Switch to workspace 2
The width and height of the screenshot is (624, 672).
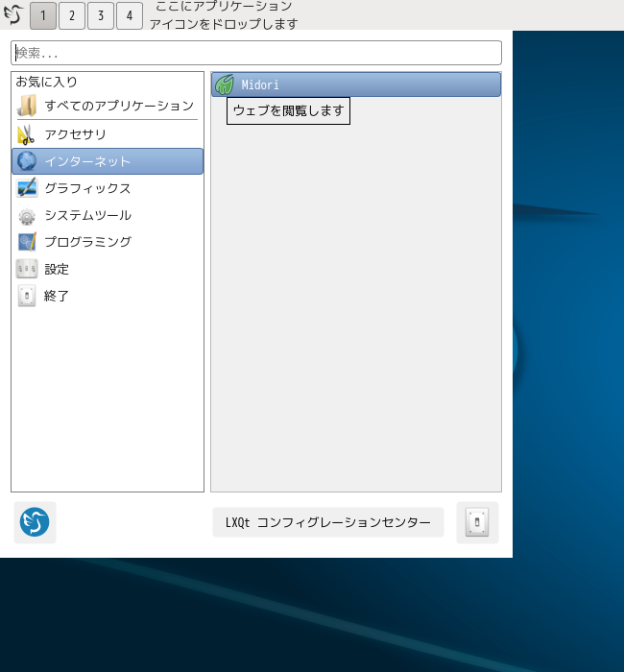(72, 15)
